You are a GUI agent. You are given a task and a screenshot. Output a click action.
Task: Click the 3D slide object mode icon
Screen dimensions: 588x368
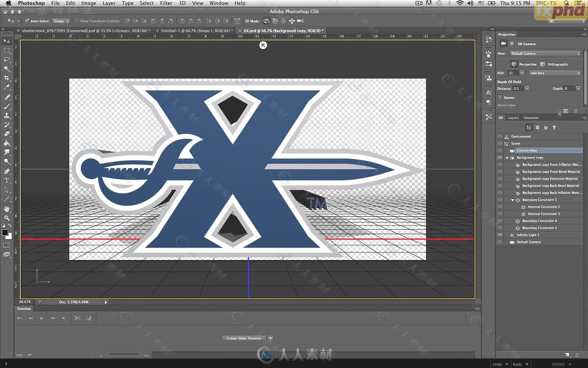coord(292,21)
